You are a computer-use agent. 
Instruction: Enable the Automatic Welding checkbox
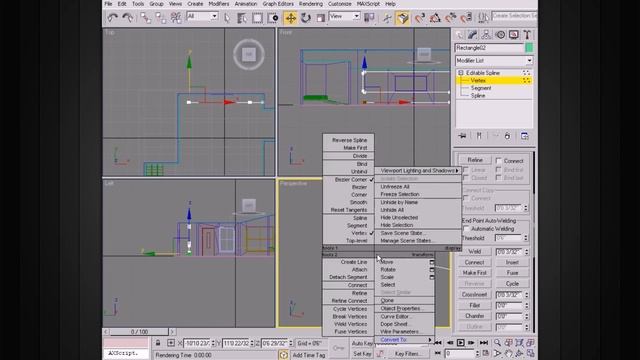pyautogui.click(x=466, y=229)
